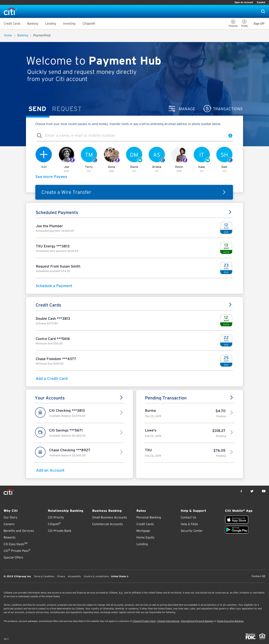The height and width of the screenshot is (644, 269).
Task: Click See more Payees link
Action: tap(51, 176)
